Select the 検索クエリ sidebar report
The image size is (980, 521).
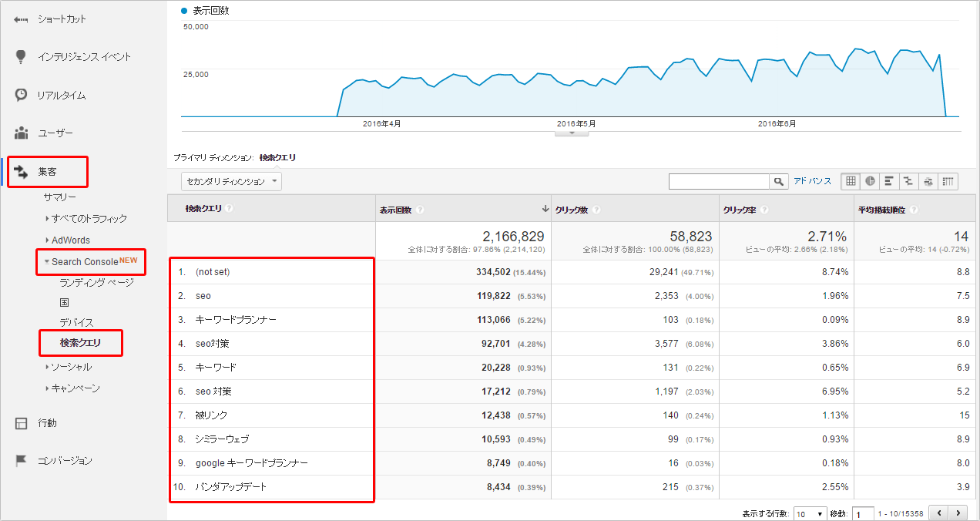click(81, 343)
